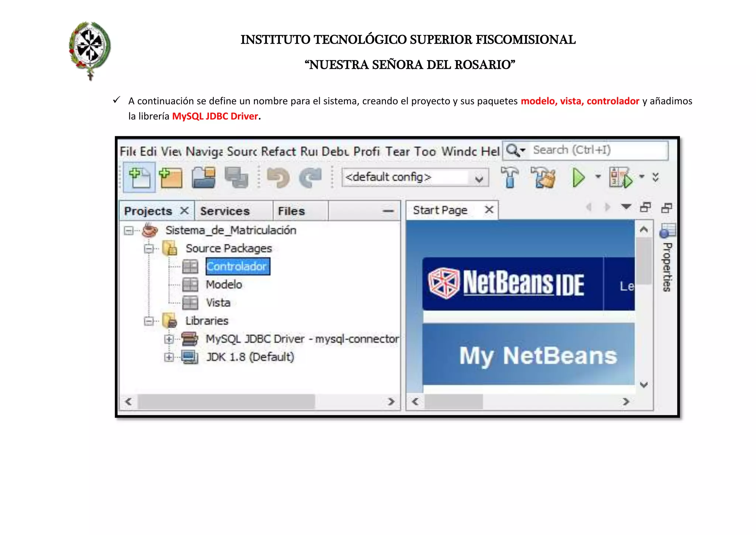Select the Sistema_de_Matriculación project
The height and width of the screenshot is (535, 756).
tap(231, 230)
